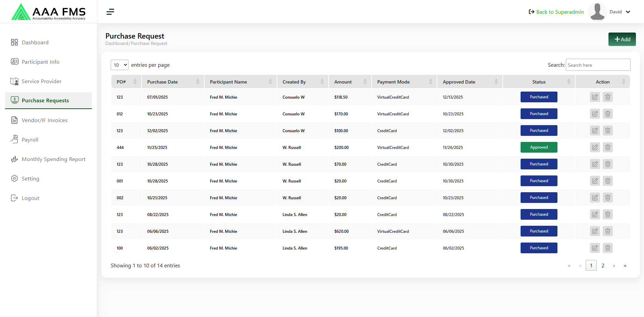Toggle the sidebar hamburger menu icon
This screenshot has height=317, width=644.
(x=110, y=12)
